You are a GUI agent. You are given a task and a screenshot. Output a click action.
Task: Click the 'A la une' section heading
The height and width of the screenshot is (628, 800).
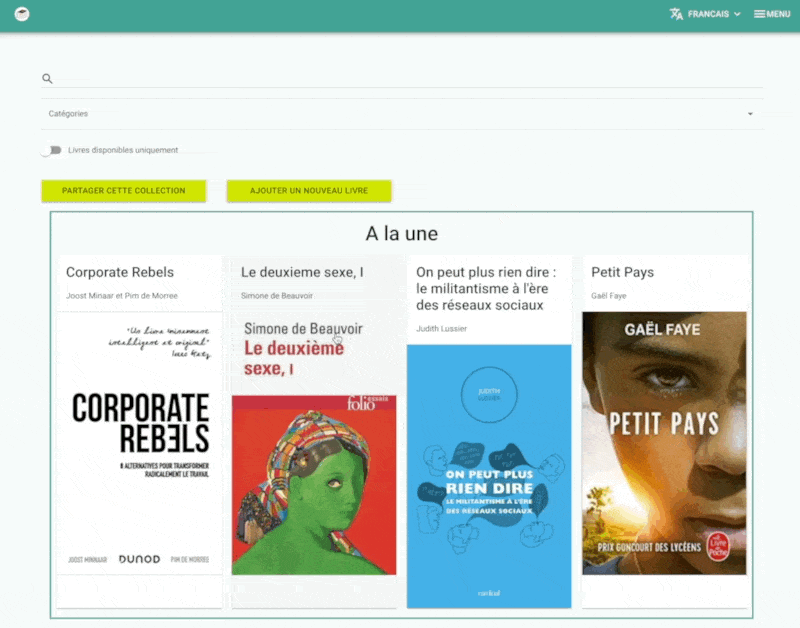coord(401,234)
